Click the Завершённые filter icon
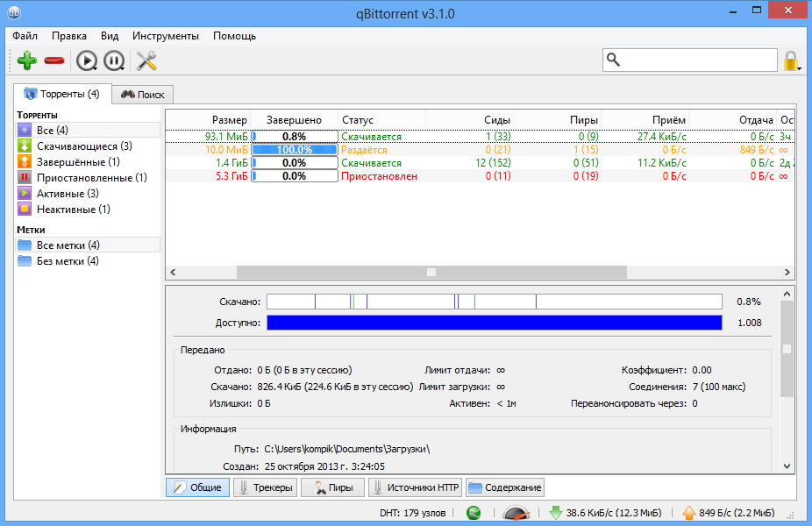This screenshot has height=526, width=812. pyautogui.click(x=25, y=161)
